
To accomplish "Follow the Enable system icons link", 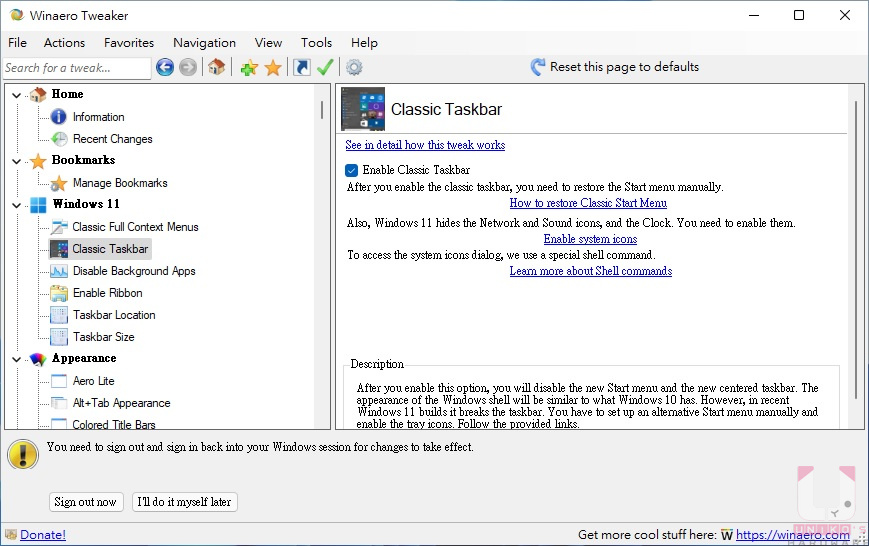I will (x=590, y=239).
